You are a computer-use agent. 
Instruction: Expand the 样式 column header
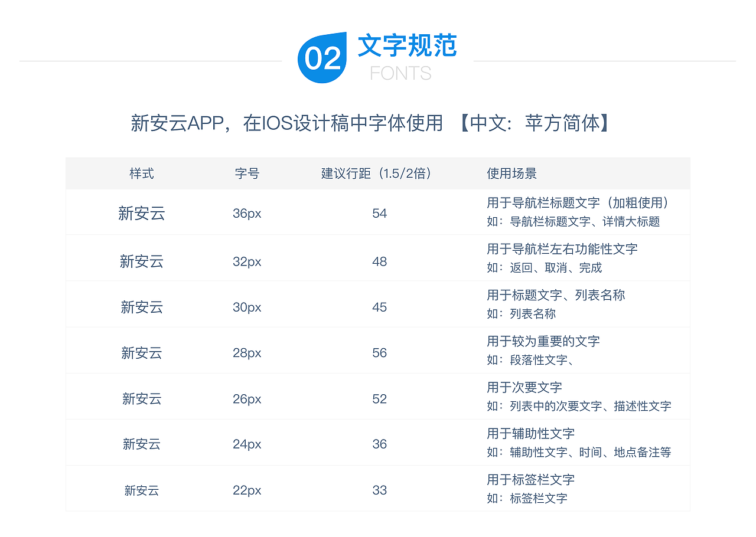click(141, 173)
